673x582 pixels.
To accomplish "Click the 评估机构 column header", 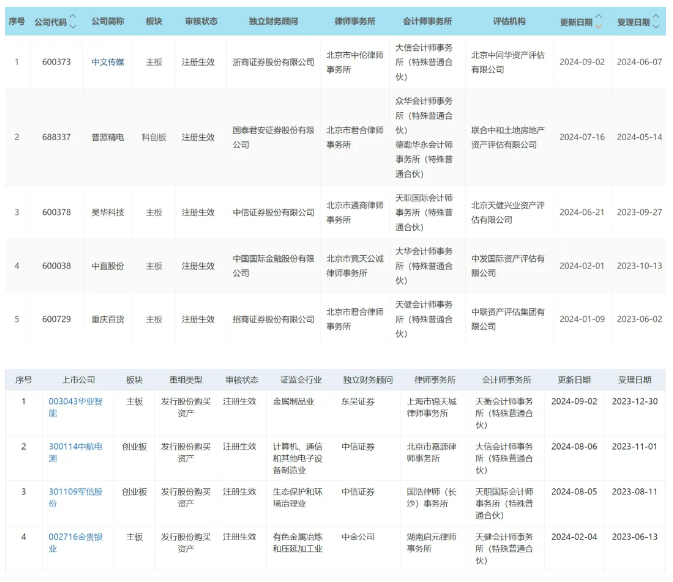I will point(509,21).
